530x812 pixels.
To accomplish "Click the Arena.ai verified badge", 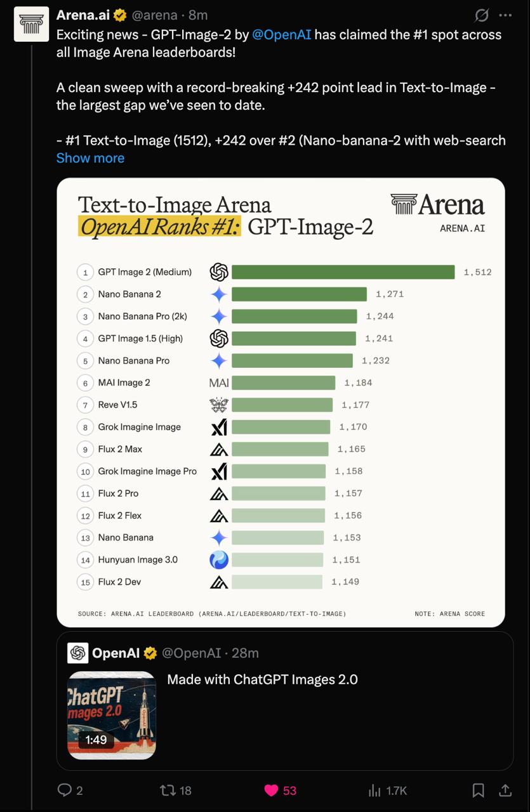I will tap(119, 15).
